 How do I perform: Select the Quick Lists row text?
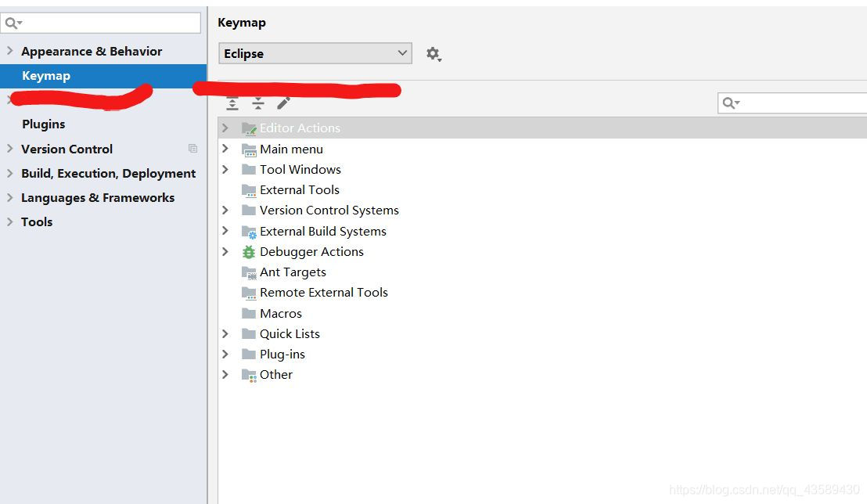[290, 333]
